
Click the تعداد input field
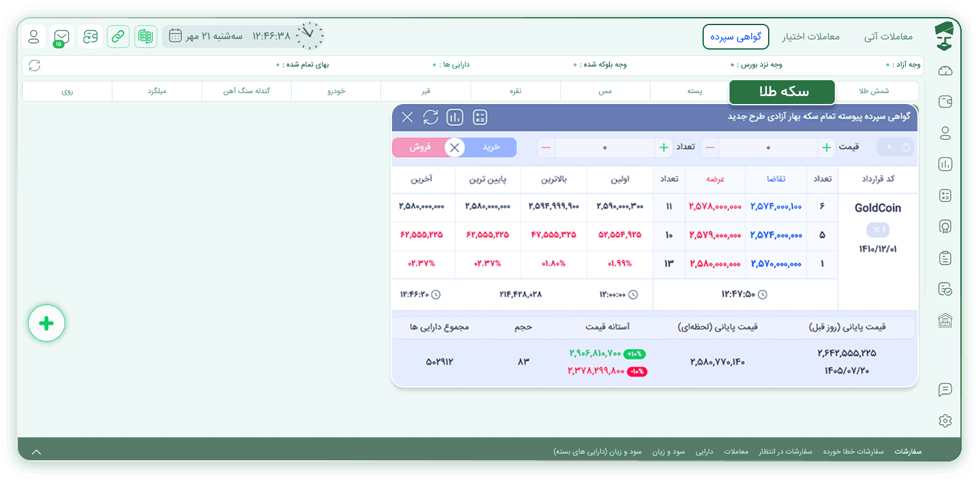coord(605,147)
